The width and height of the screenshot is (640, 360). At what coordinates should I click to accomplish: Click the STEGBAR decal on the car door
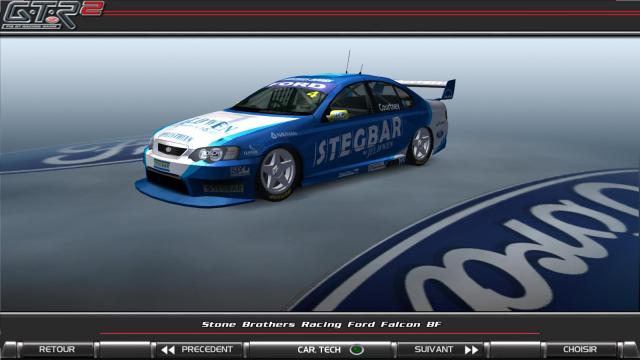pyautogui.click(x=359, y=142)
